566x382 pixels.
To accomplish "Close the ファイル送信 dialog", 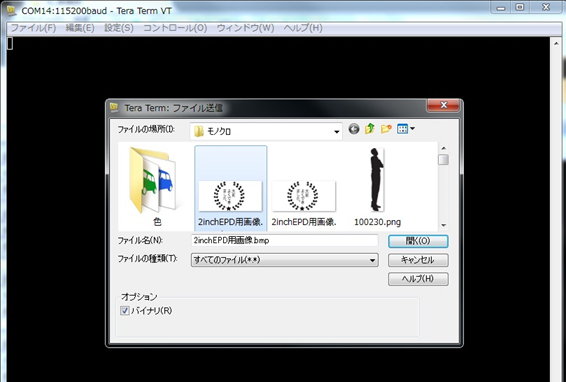I will click(x=444, y=105).
